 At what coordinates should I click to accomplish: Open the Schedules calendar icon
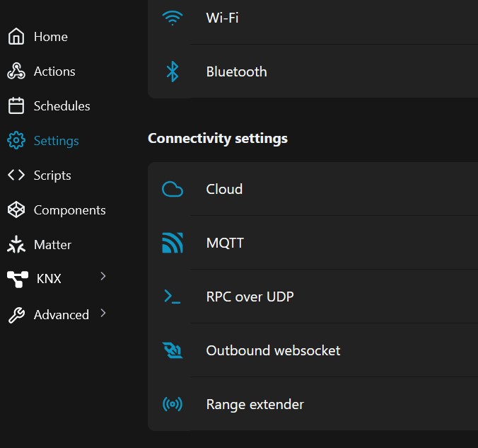tap(16, 105)
